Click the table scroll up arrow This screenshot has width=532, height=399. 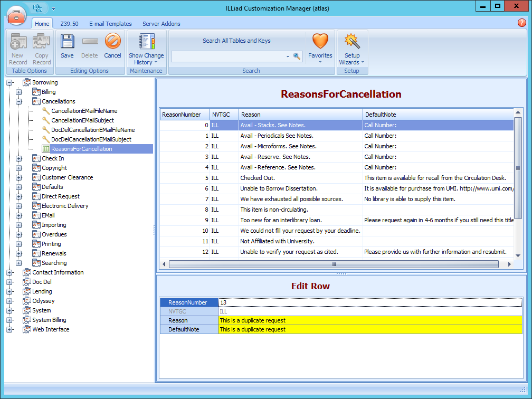(518, 112)
